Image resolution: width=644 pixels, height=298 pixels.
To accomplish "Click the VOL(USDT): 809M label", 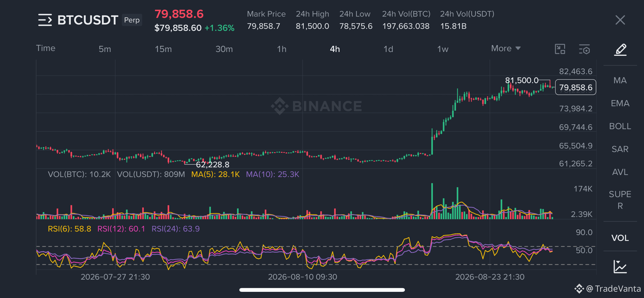I will pyautogui.click(x=151, y=175).
